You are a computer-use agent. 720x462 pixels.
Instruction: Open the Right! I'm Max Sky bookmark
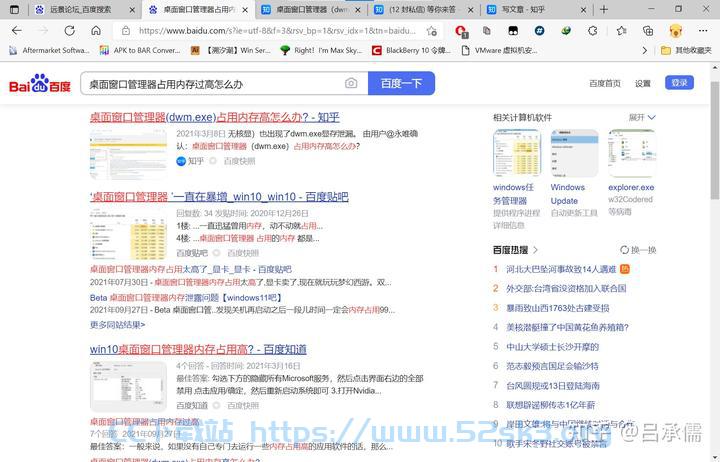pyautogui.click(x=321, y=51)
